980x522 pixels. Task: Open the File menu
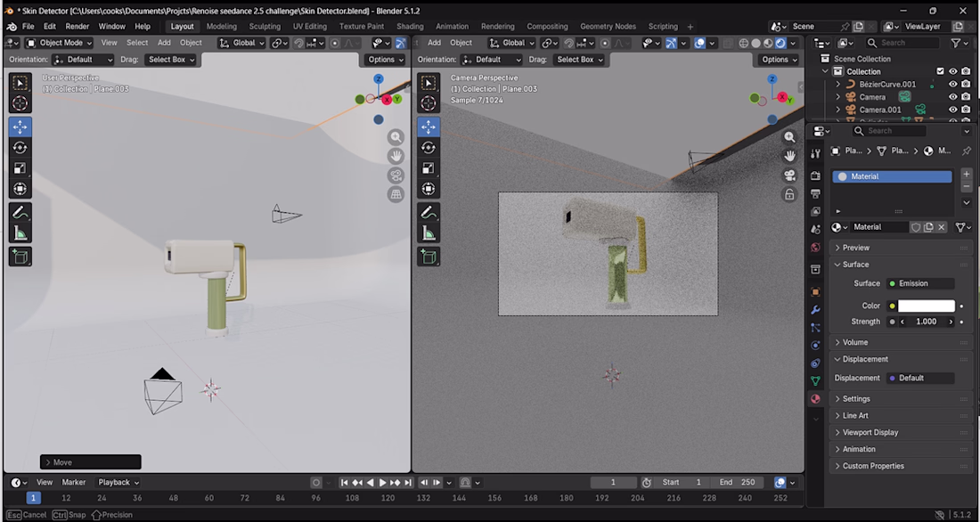[29, 27]
